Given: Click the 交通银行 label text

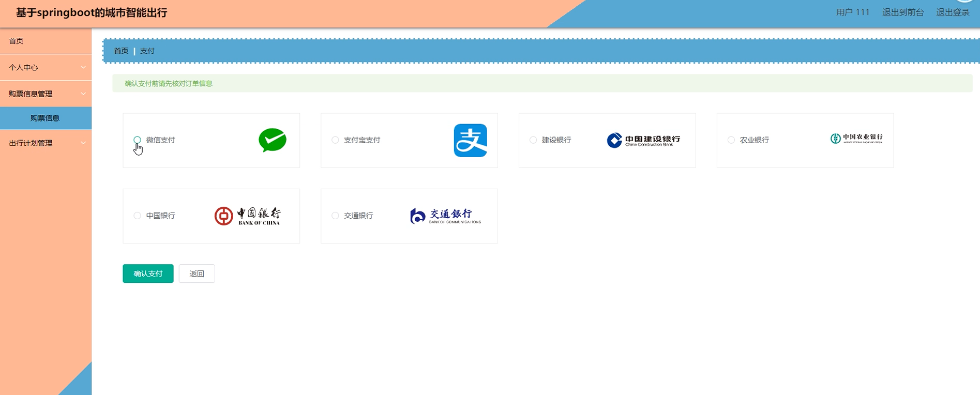Looking at the screenshot, I should point(358,216).
